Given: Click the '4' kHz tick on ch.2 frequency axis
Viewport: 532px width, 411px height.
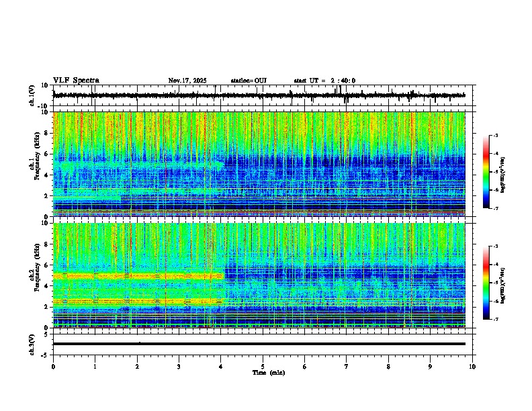Looking at the screenshot, I should (x=46, y=286).
